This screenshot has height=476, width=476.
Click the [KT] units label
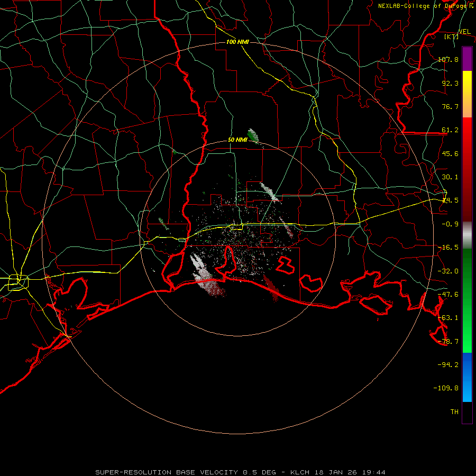(x=452, y=36)
